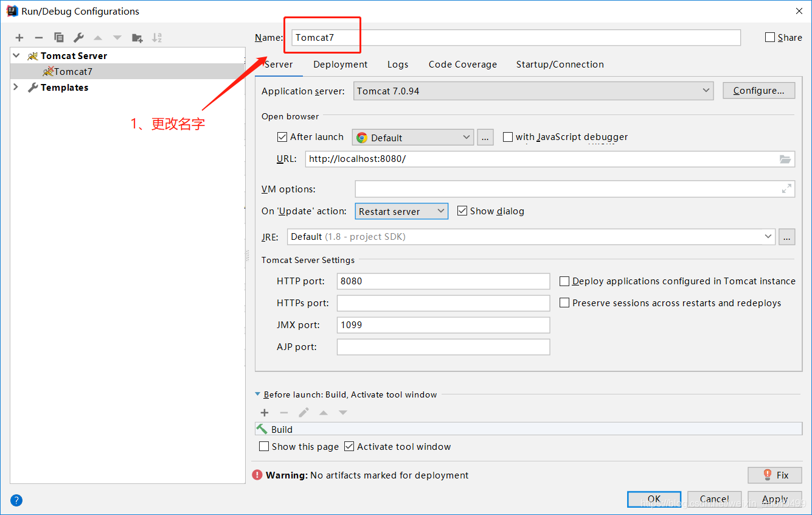Add a Before launch task with plus
The image size is (812, 515).
(265, 413)
